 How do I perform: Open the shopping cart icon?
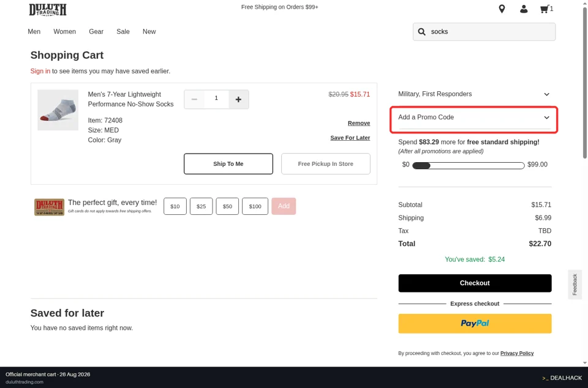(x=546, y=9)
